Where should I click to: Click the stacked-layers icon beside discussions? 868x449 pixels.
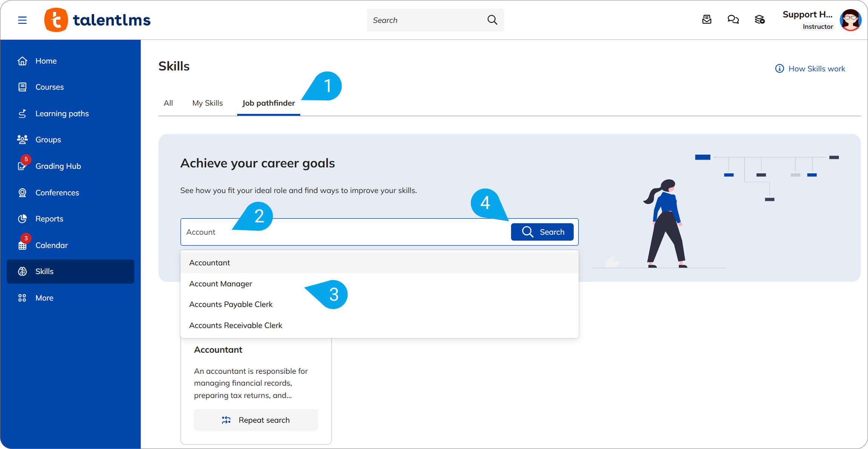(759, 20)
